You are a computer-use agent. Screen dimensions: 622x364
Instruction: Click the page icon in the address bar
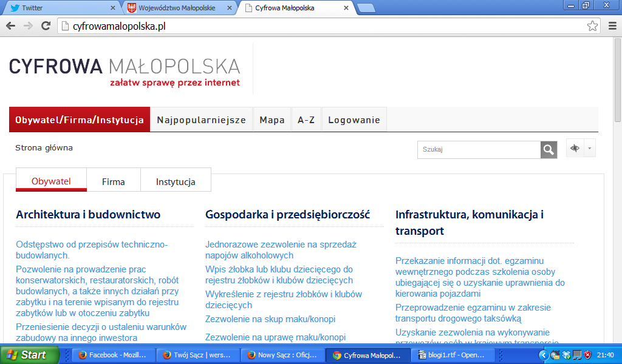click(x=64, y=26)
